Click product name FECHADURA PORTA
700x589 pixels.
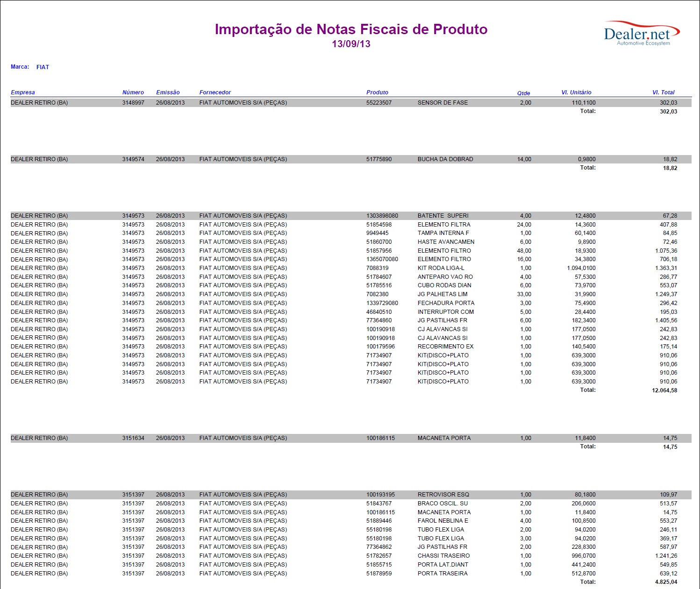(x=446, y=303)
